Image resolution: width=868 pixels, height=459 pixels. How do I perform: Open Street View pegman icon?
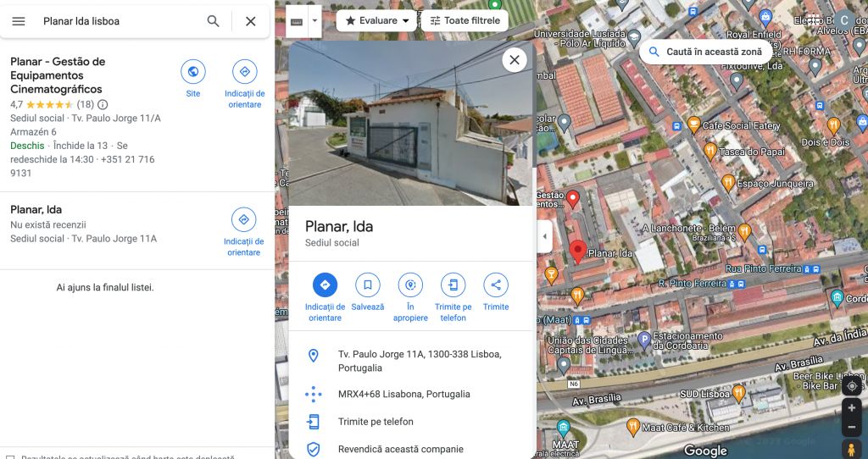pyautogui.click(x=851, y=449)
